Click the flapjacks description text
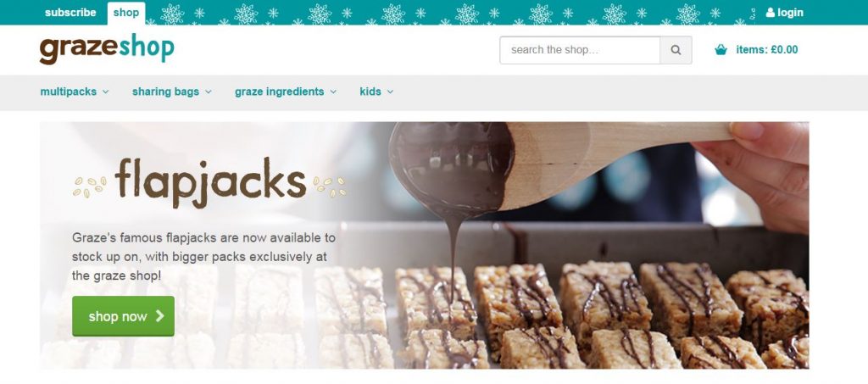868x384 pixels. (203, 257)
